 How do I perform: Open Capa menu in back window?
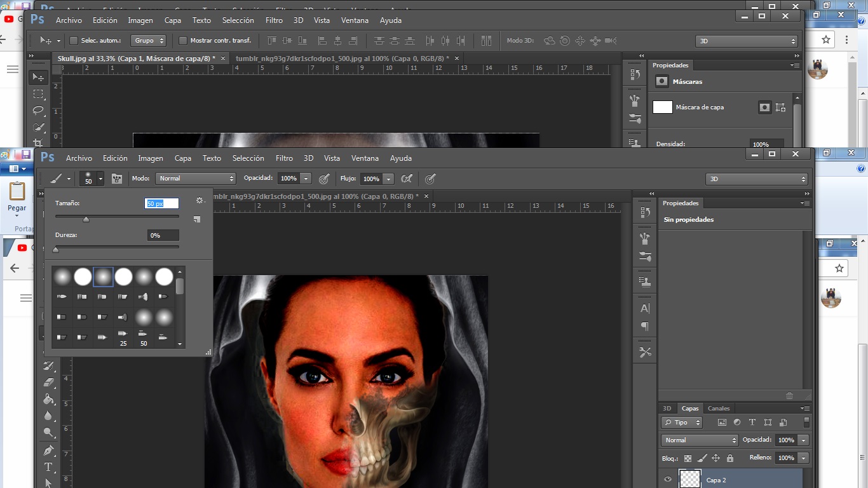click(x=173, y=20)
